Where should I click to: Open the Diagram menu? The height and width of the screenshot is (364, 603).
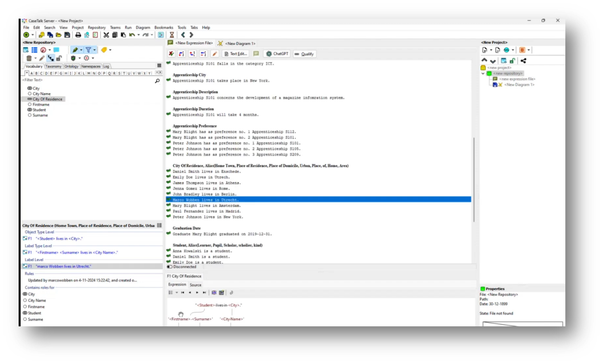coord(143,27)
